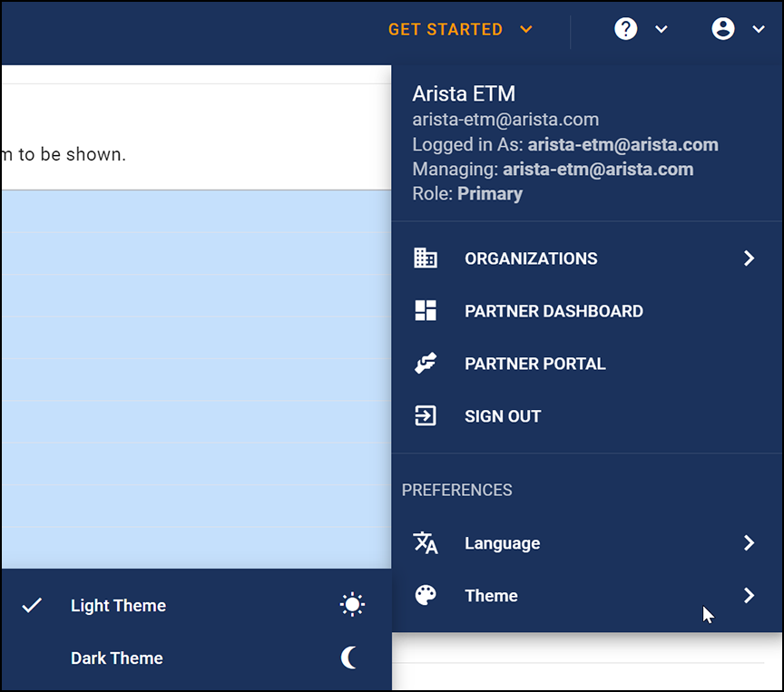Select the Dark Theme option
Screen dimensions: 784x692
click(116, 658)
